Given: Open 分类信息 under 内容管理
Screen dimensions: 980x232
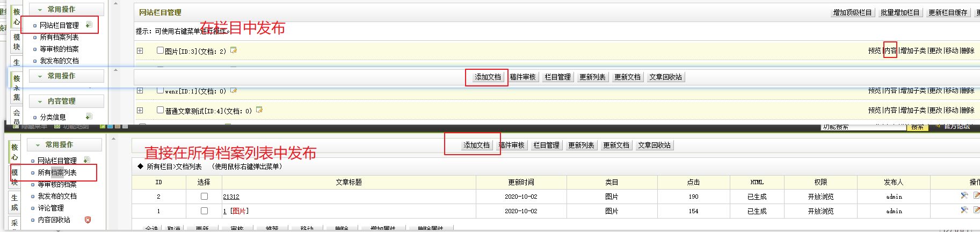Looking at the screenshot, I should (53, 117).
